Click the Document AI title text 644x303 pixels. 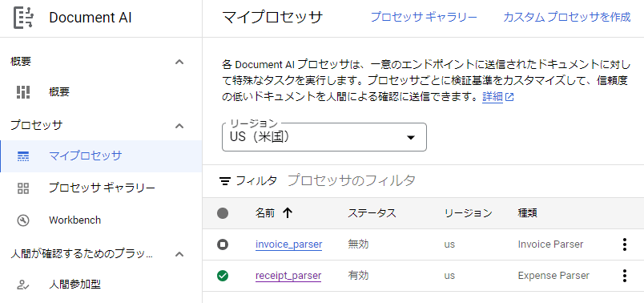coord(91,18)
